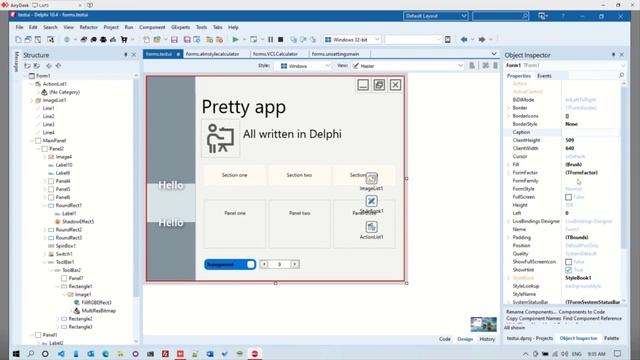Click the device phone icon in toolbar
This screenshot has width=640, height=360.
point(448,40)
